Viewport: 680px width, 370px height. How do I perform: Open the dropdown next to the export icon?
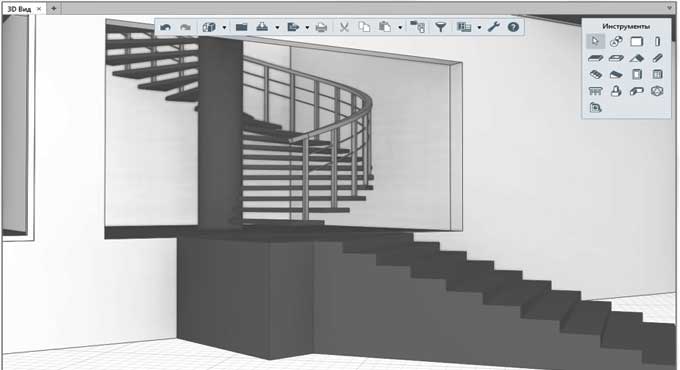point(307,28)
